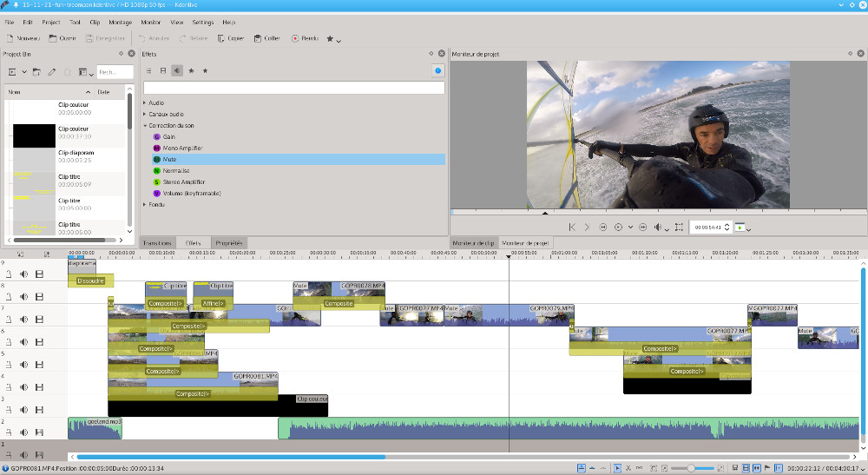Switch to Moniteur de clip tab

point(474,243)
